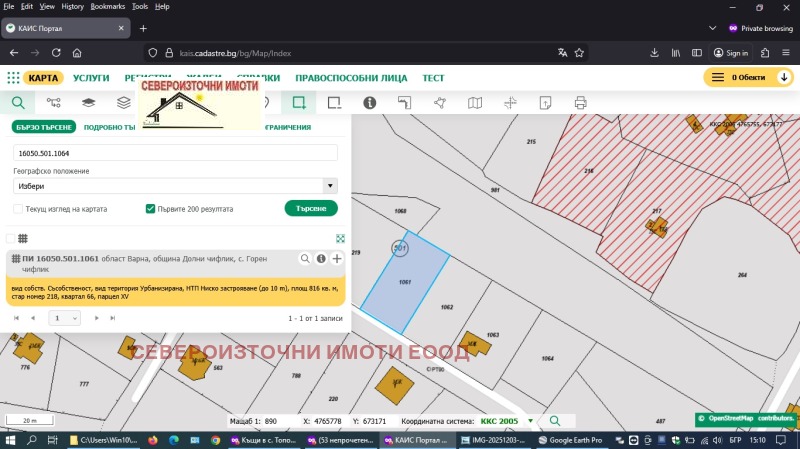Open the Firefox home page icon
Viewport: 800px width, 449px height.
click(77, 53)
